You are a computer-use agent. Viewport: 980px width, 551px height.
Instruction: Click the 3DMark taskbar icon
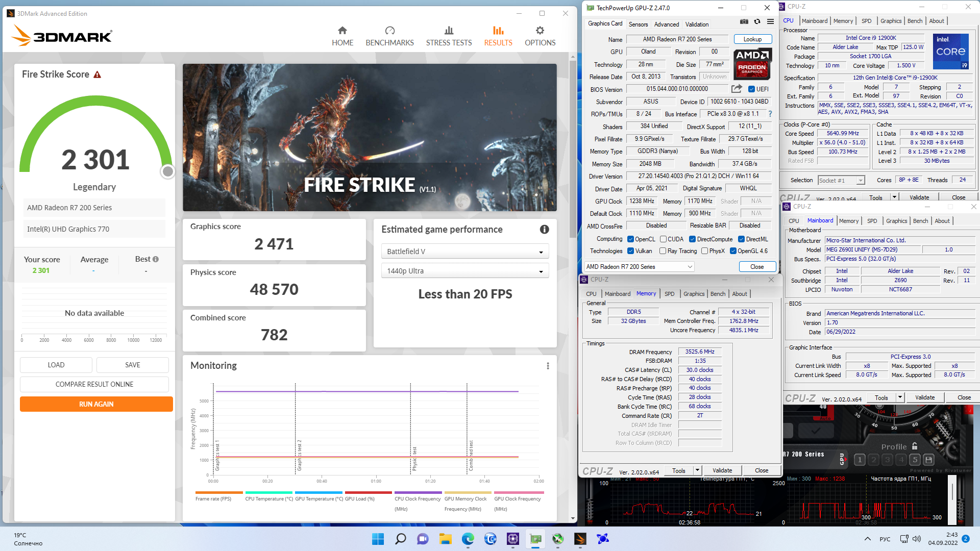tap(580, 539)
